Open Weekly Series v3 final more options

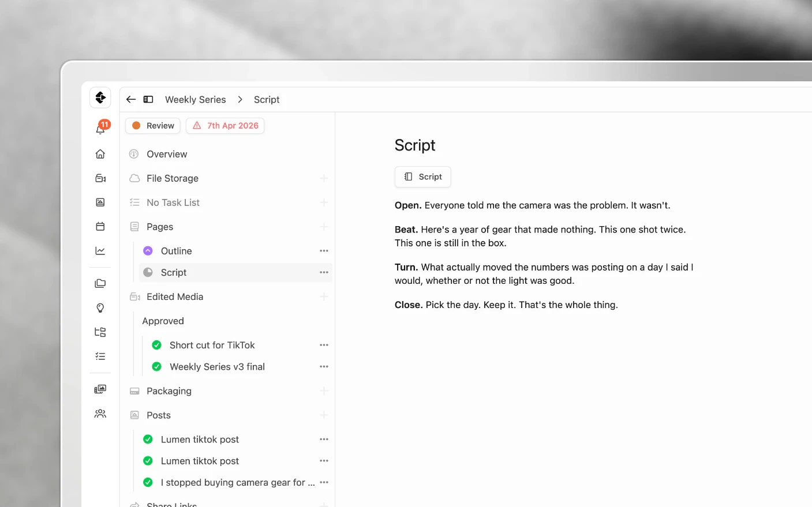click(x=324, y=366)
